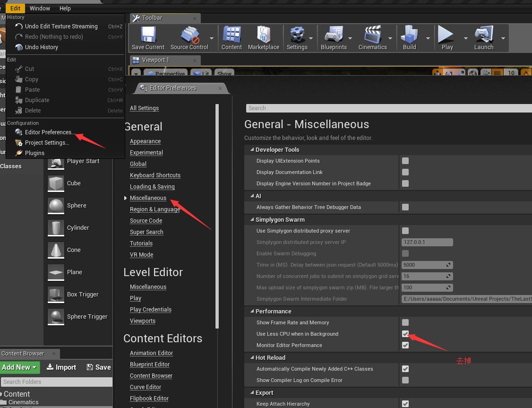Toggle Always Gather Behavior Tree Debugger Data
The width and height of the screenshot is (532, 408).
(x=405, y=207)
